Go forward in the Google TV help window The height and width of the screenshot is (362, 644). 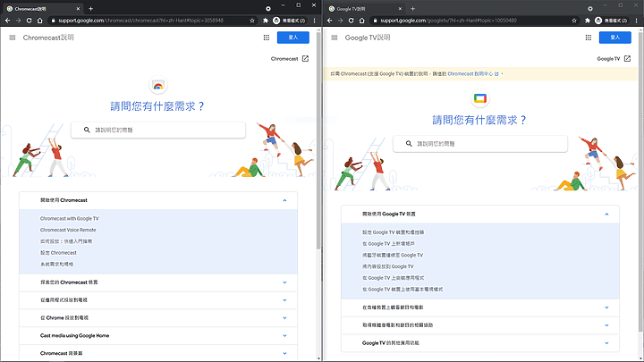coord(340,21)
